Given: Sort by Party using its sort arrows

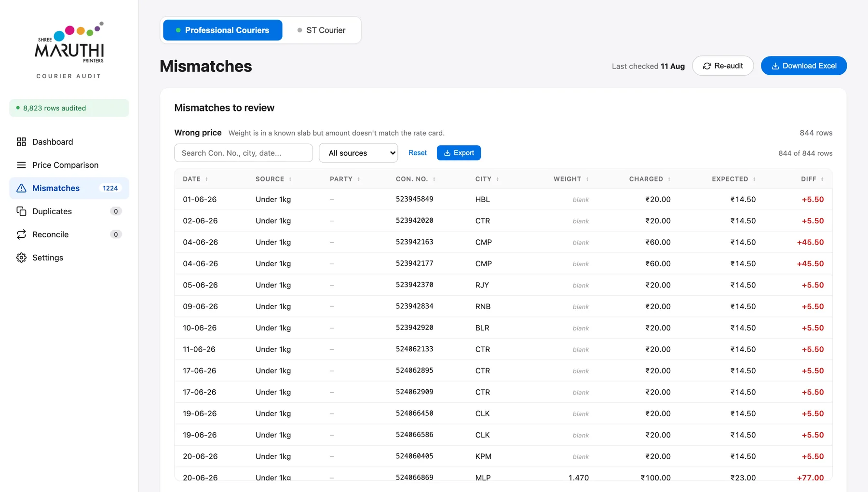Looking at the screenshot, I should point(359,179).
